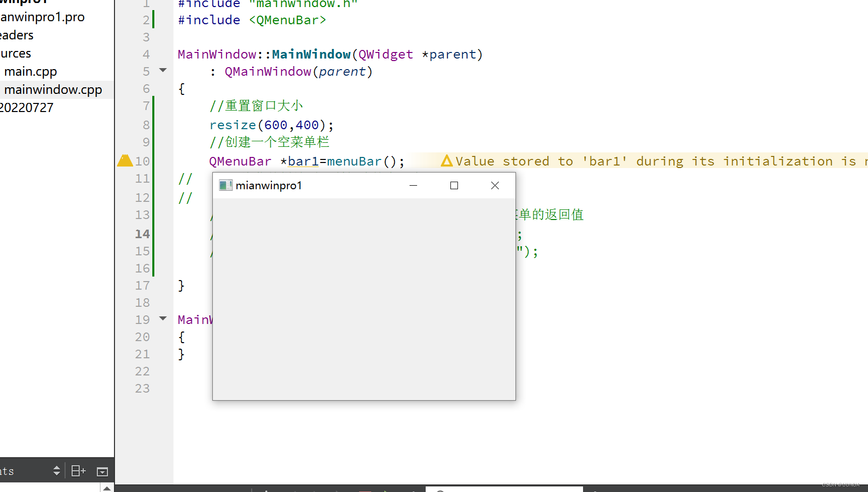The image size is (868, 492).
Task: Select the Sources folder in project tree
Action: pos(16,53)
